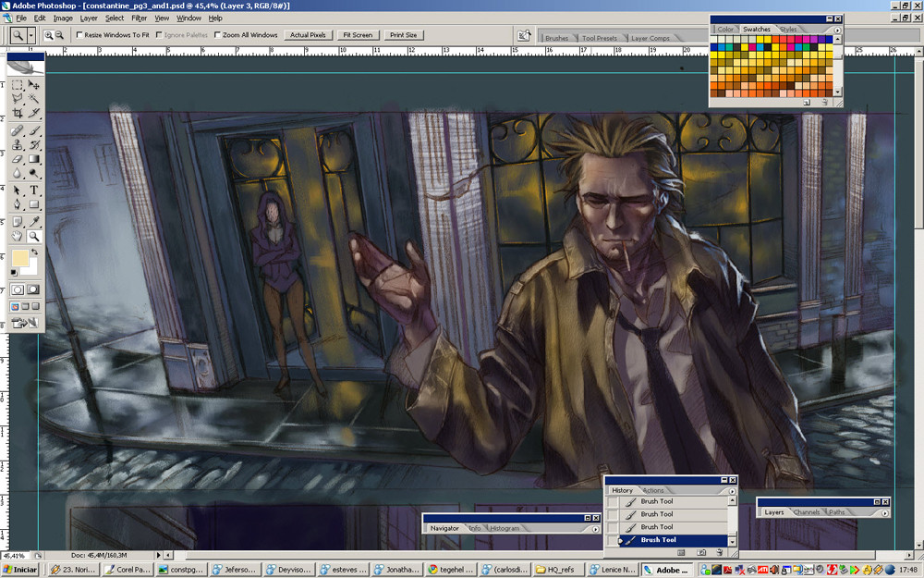Enable Zoom All Windows checkbox

click(217, 35)
